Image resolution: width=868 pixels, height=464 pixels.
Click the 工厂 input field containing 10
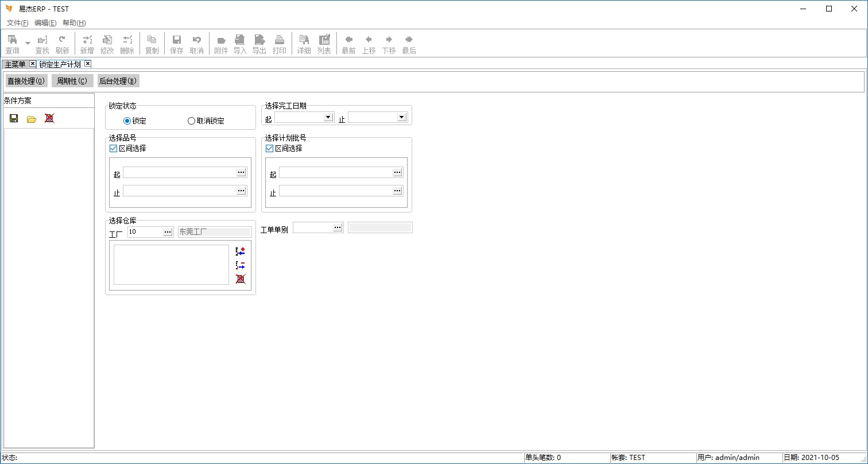(144, 231)
